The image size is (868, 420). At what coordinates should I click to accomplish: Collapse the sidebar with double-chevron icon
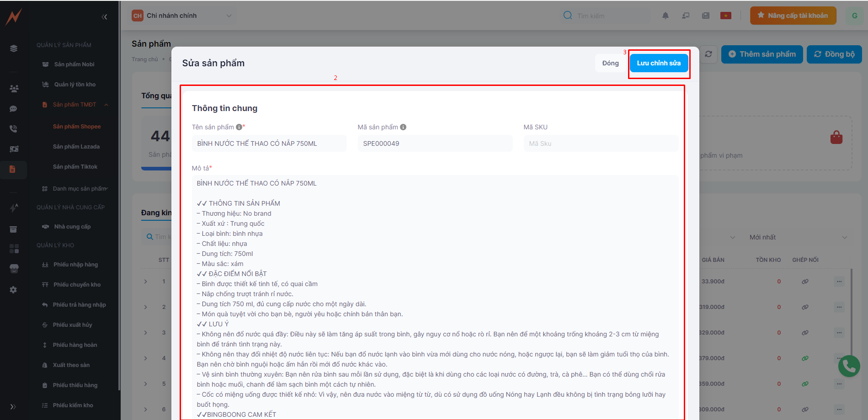tap(104, 17)
